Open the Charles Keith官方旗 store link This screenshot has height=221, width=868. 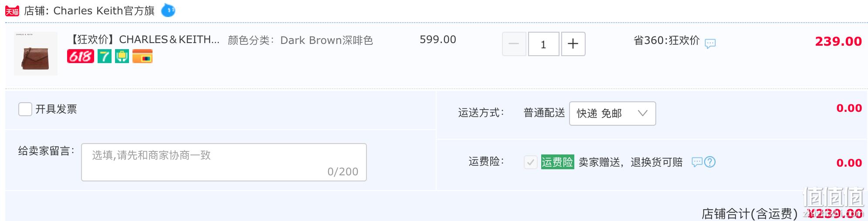pos(104,11)
